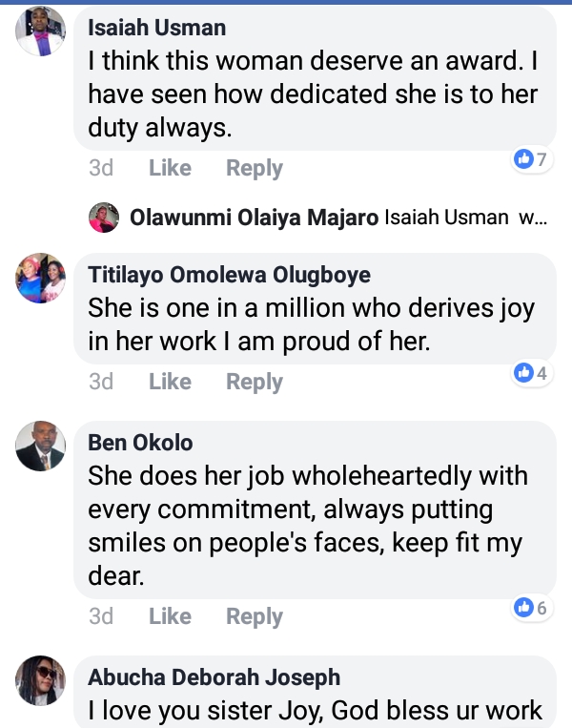Tap Ben Okolo's avatar photo
Screen dimensions: 572x728
click(41, 446)
